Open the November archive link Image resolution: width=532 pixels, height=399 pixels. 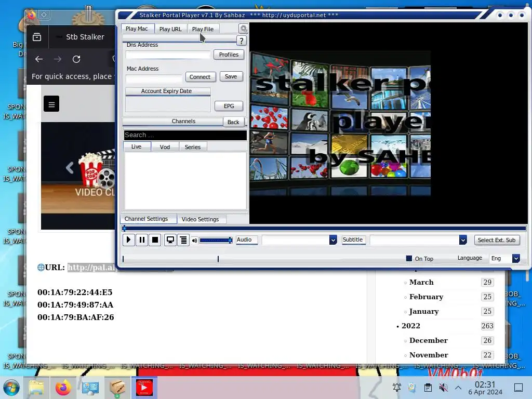[429, 355]
